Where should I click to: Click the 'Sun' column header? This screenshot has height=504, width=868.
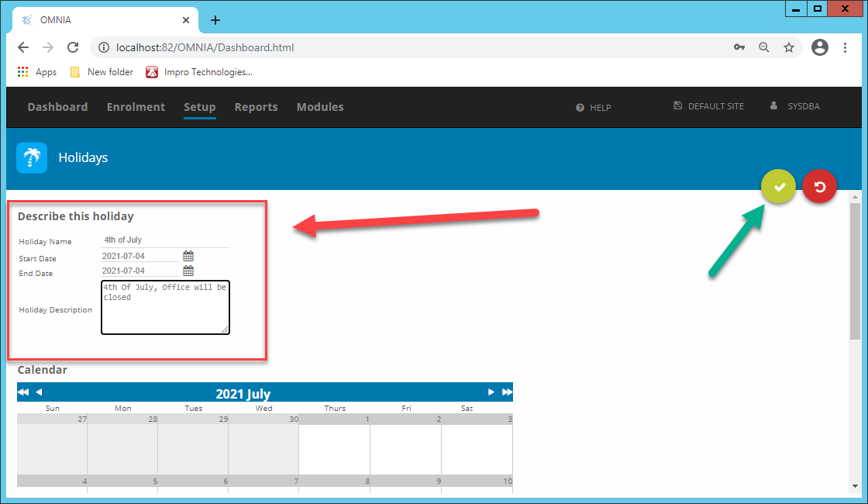pyautogui.click(x=53, y=408)
